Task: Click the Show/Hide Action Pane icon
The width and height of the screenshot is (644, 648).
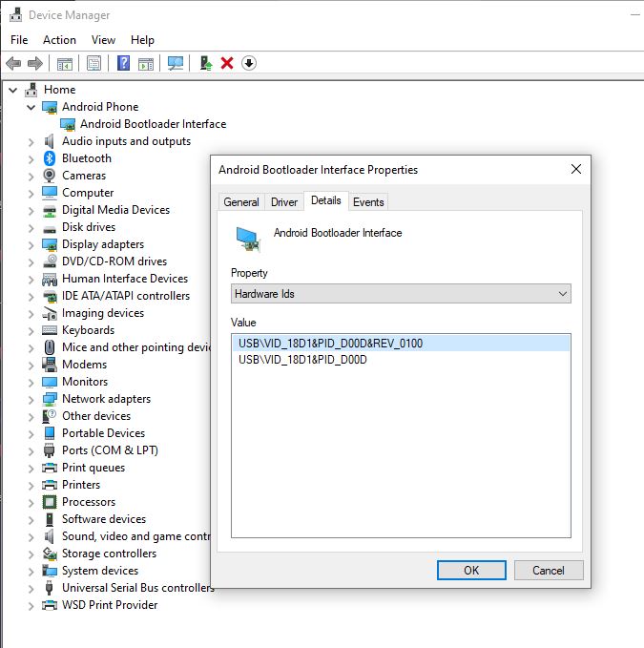Action: (x=146, y=64)
